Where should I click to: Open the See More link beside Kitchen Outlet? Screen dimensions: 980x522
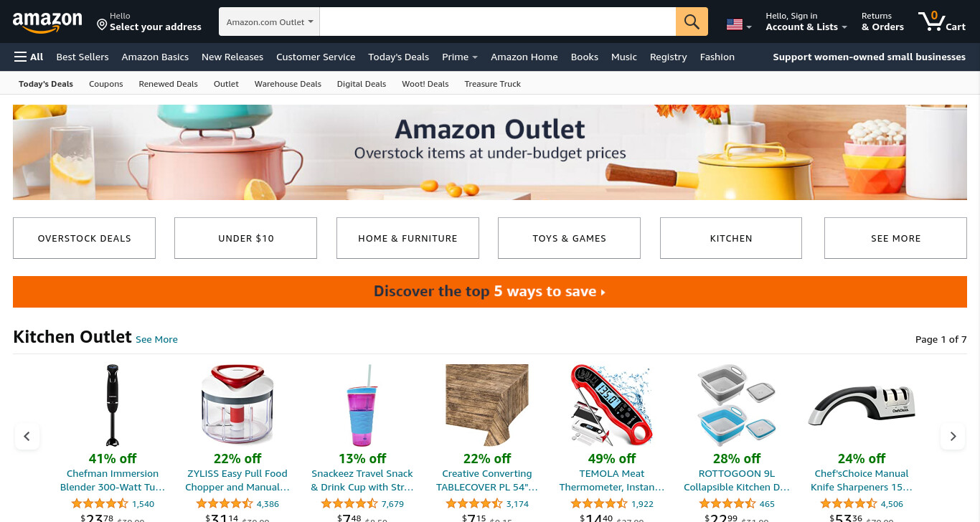click(x=156, y=339)
